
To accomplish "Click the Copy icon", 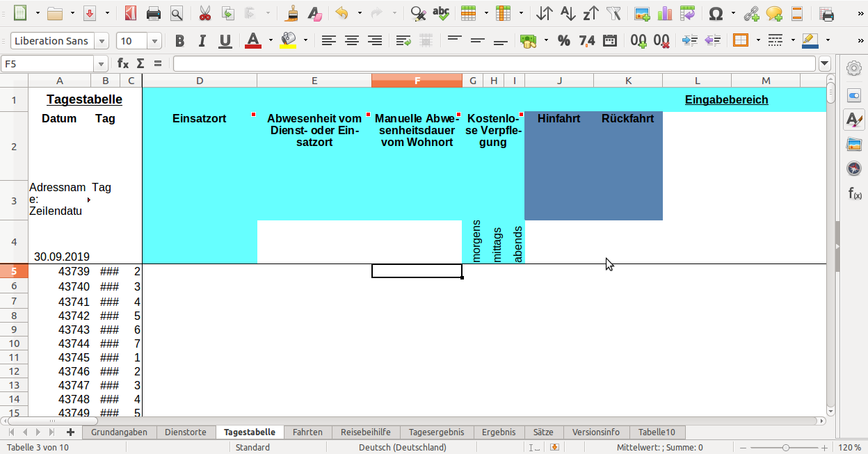I will 227,13.
